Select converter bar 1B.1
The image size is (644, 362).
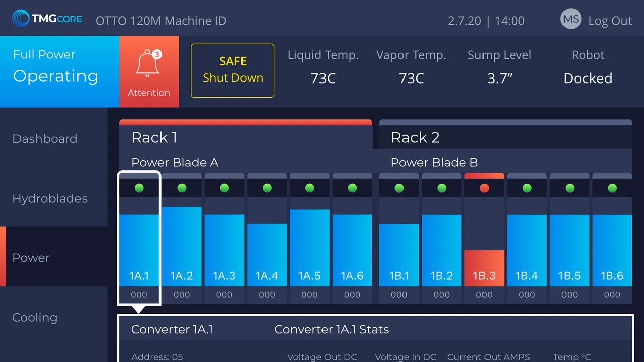click(x=399, y=255)
